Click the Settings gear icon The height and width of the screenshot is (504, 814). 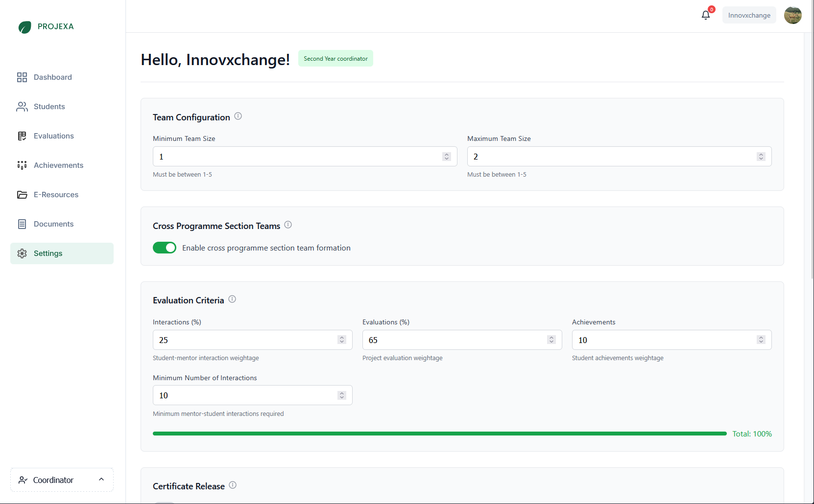[x=22, y=253]
